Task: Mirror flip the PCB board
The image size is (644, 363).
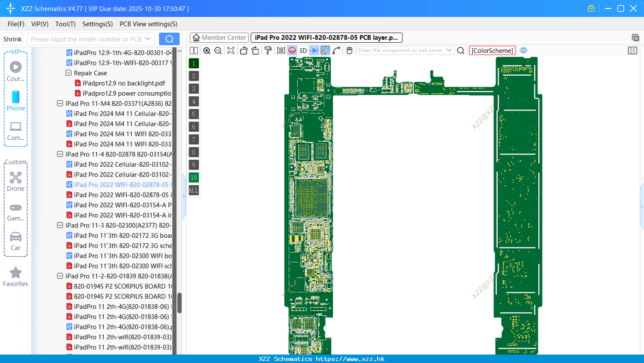Action: pos(281,50)
